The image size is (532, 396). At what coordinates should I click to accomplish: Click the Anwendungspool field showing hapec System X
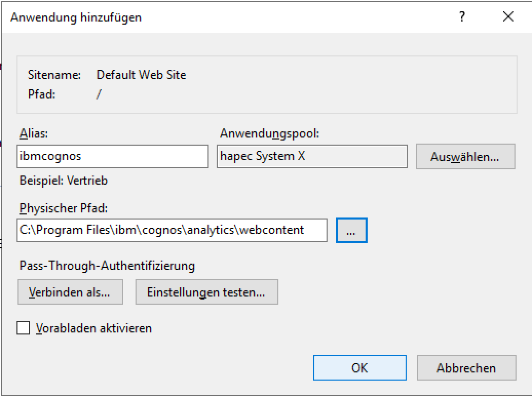click(312, 156)
